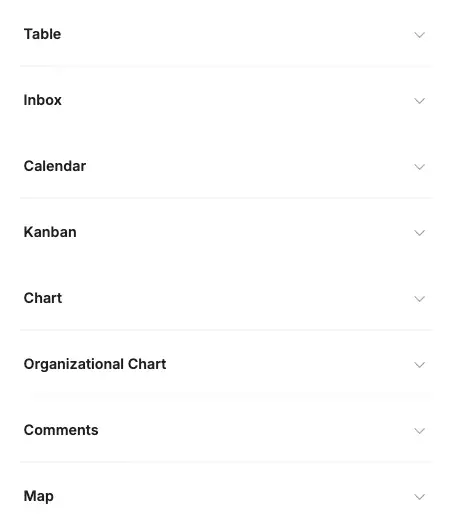Click the chevron icon beside Inbox
This screenshot has width=451, height=525.
[x=420, y=100]
